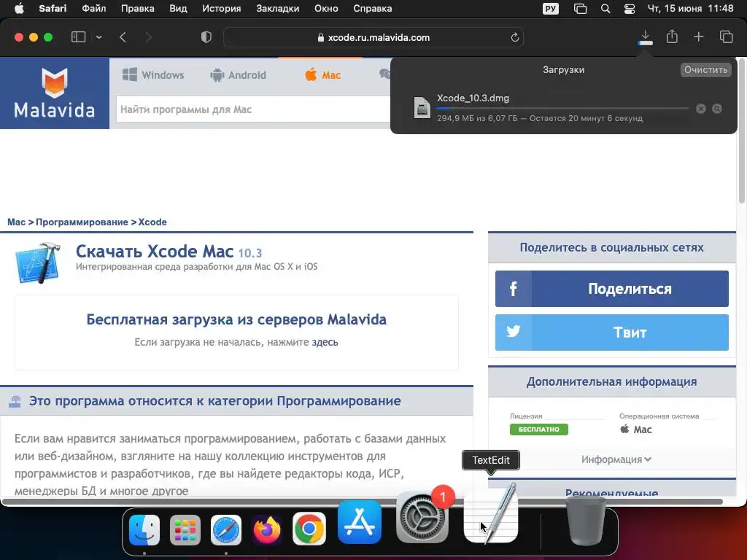Click the date and time in menu bar
Image resolution: width=747 pixels, height=560 pixels.
click(690, 9)
